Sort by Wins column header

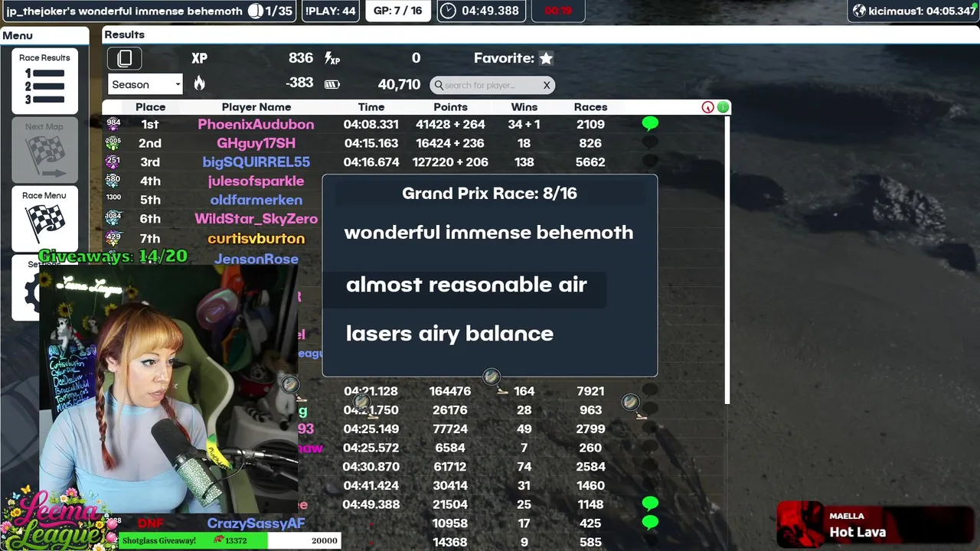pos(524,107)
